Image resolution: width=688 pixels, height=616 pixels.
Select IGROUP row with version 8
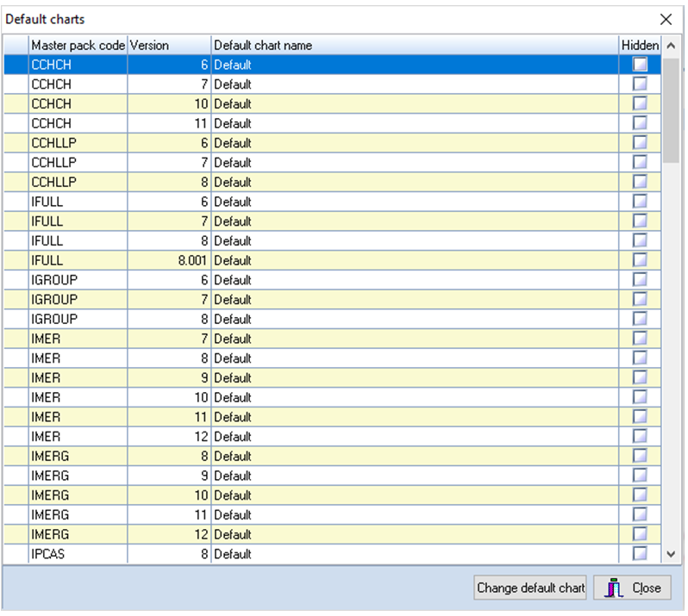[x=332, y=319]
